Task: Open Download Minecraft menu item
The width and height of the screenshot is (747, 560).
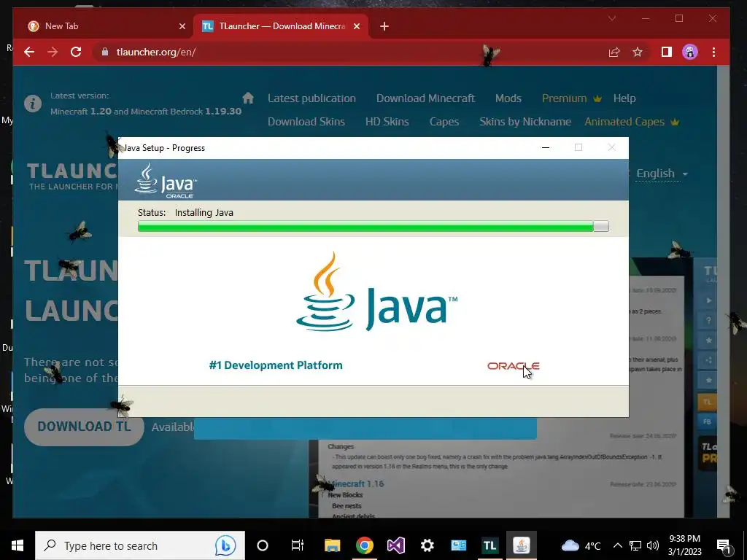Action: 425,98
